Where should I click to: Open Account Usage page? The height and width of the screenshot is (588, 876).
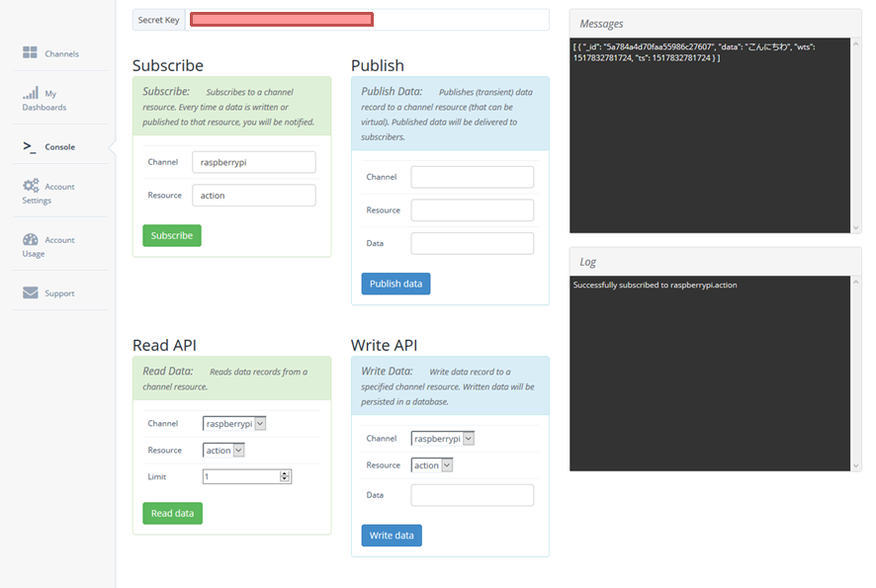tap(60, 245)
